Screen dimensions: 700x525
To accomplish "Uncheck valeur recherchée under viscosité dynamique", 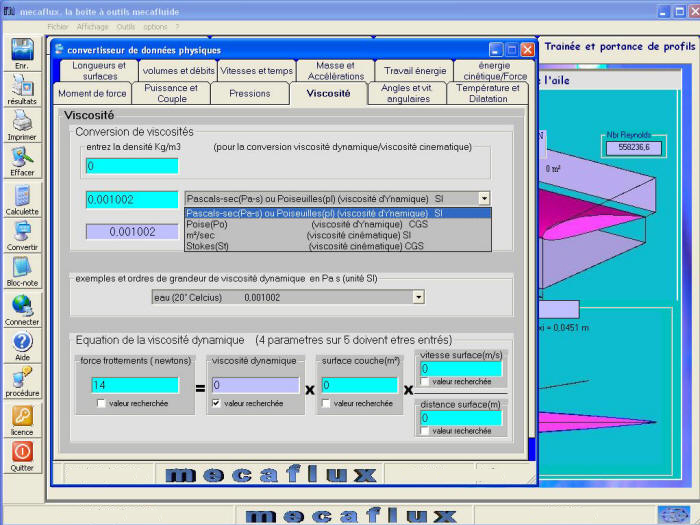I will point(216,403).
